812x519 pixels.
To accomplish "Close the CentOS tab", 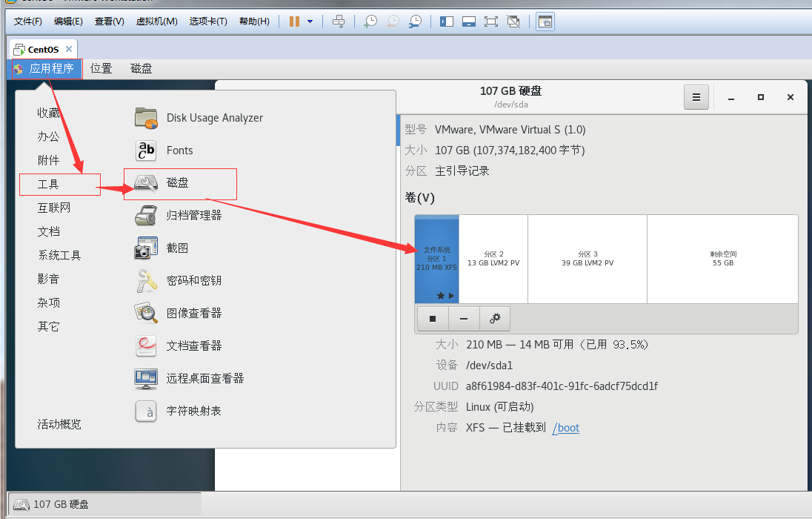I will point(69,49).
